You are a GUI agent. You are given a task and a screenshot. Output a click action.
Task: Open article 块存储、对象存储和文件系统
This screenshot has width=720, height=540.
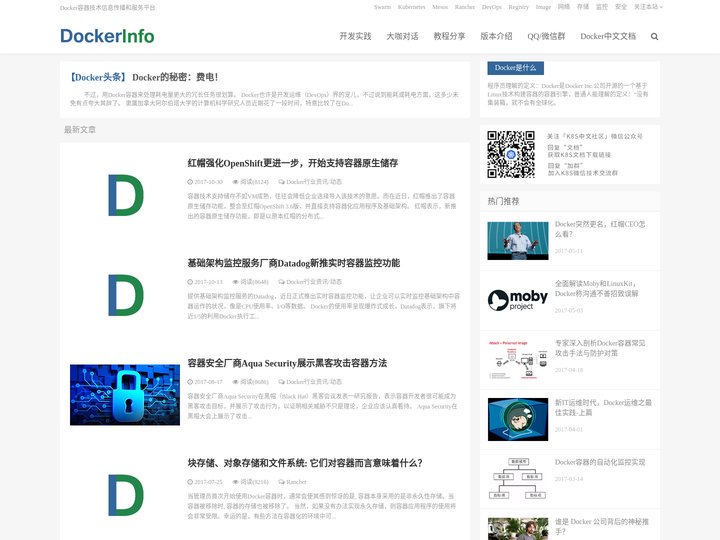(305, 463)
